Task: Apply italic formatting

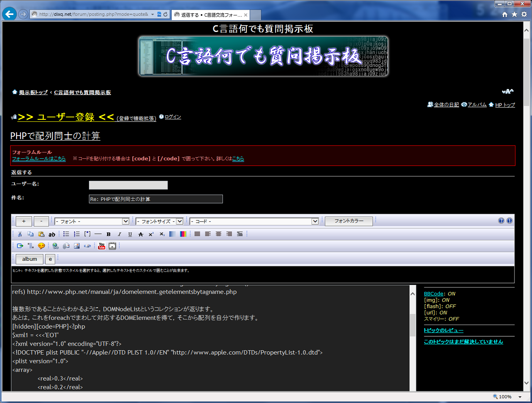Action: coord(119,234)
